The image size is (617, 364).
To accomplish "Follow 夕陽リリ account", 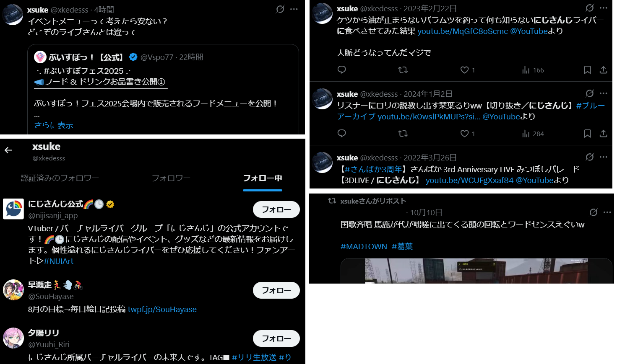I will pyautogui.click(x=276, y=338).
